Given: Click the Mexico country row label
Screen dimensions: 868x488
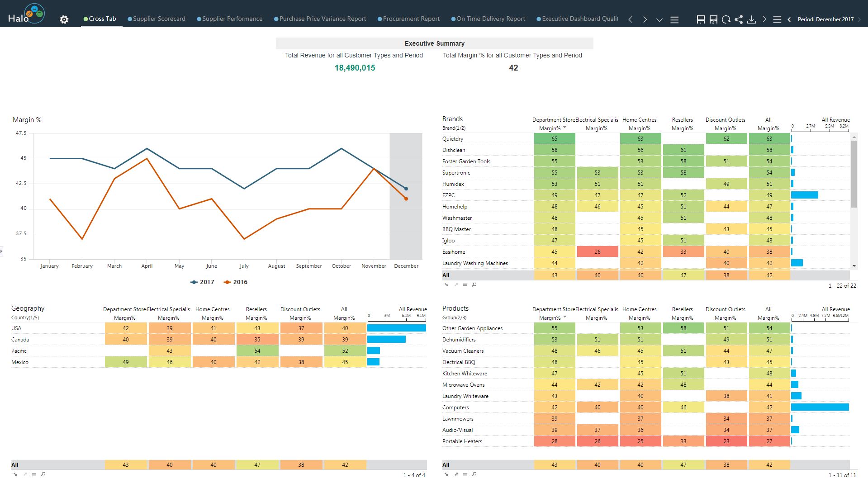Looking at the screenshot, I should pos(20,362).
